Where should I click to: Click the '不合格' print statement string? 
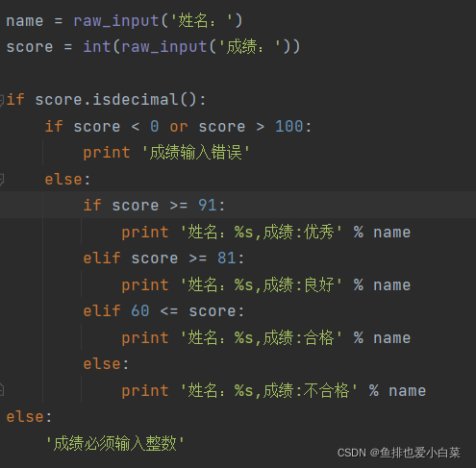click(x=269, y=390)
